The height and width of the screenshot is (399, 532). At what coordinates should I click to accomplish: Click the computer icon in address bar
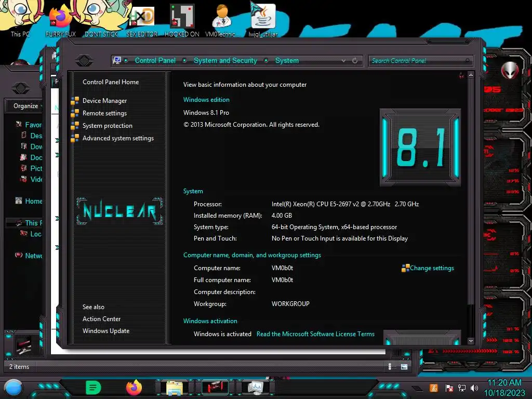[117, 60]
